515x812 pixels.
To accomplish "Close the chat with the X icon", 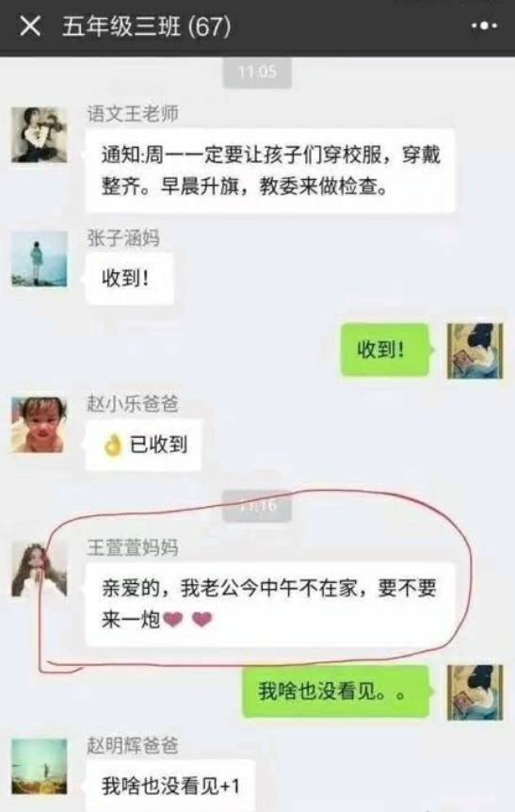I will [x=30, y=25].
